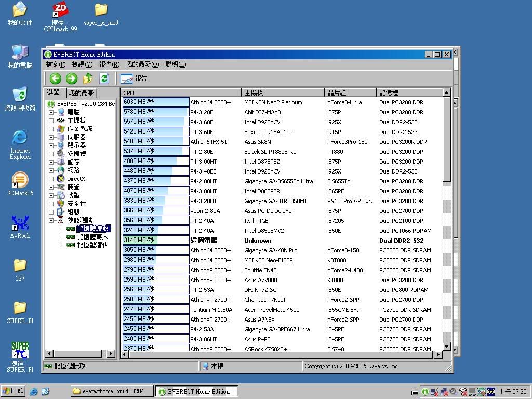Expand the 主機板 tree node
The height and width of the screenshot is (399, 532).
pyautogui.click(x=51, y=121)
